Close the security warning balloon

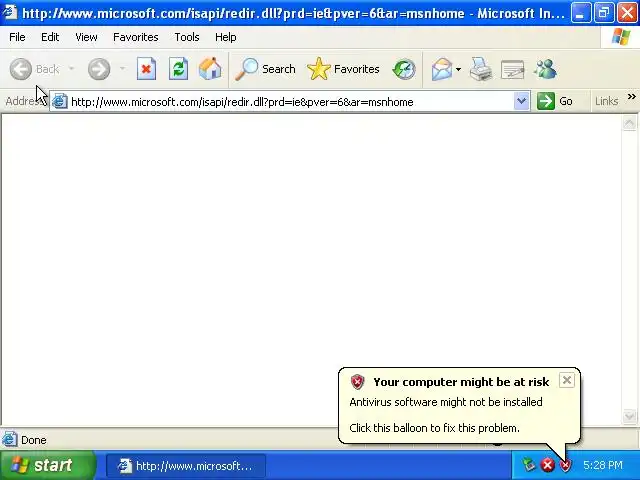pyautogui.click(x=567, y=380)
